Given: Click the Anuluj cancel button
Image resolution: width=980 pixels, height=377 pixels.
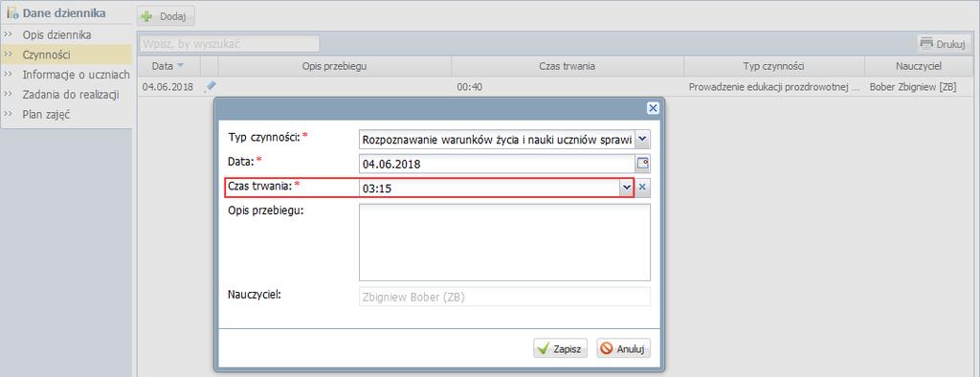Looking at the screenshot, I should pos(624,349).
